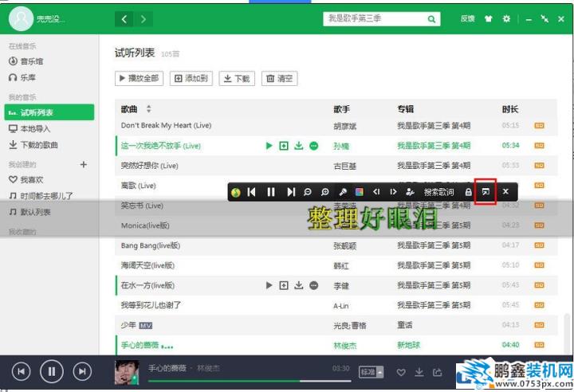Click artist name 孙楠
Image resolution: width=574 pixels, height=392 pixels.
click(x=341, y=146)
